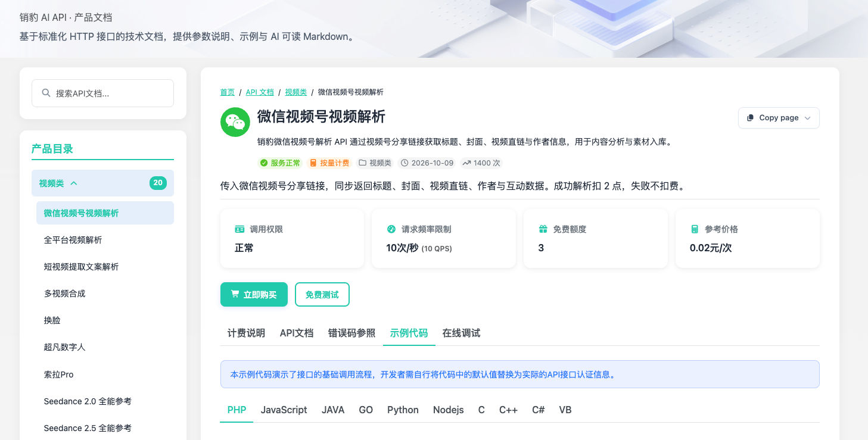This screenshot has height=440, width=868.
Task: Select the C code tab
Action: tap(481, 410)
